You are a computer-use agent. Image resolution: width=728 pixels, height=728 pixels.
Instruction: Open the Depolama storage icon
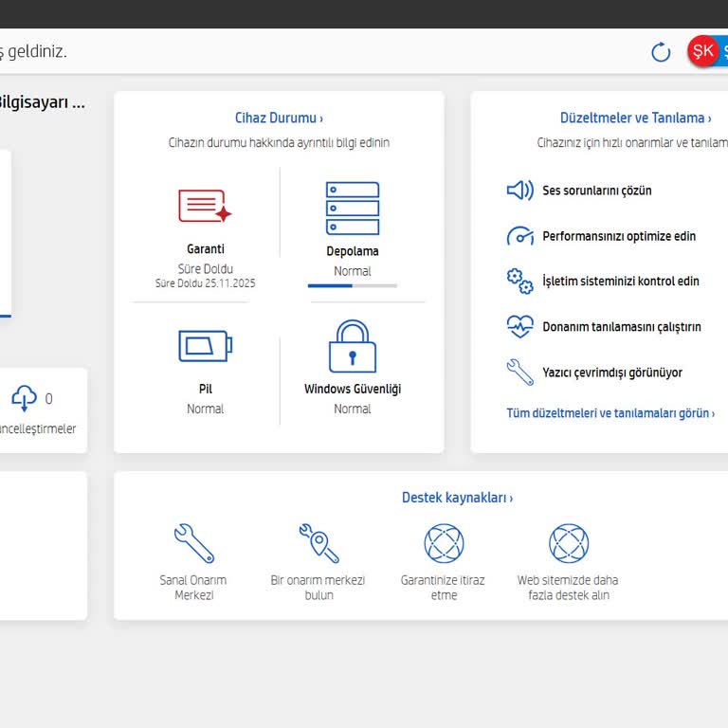coord(353,208)
